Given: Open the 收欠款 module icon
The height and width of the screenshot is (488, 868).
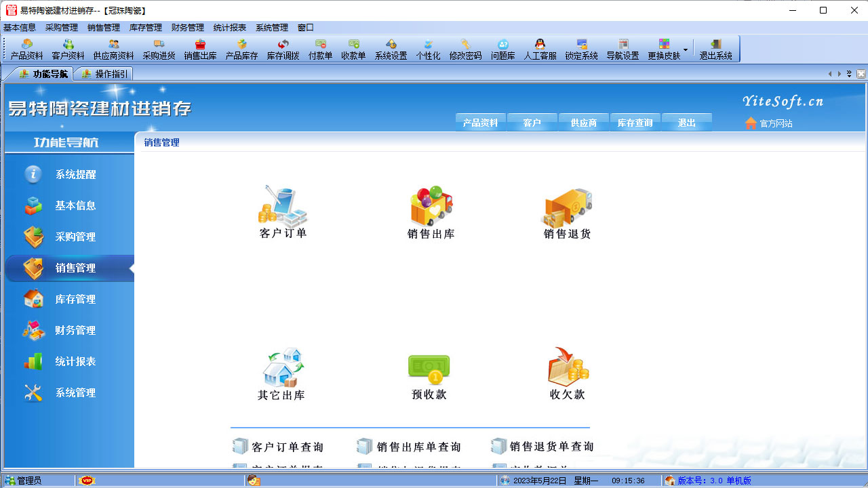Looking at the screenshot, I should 566,369.
